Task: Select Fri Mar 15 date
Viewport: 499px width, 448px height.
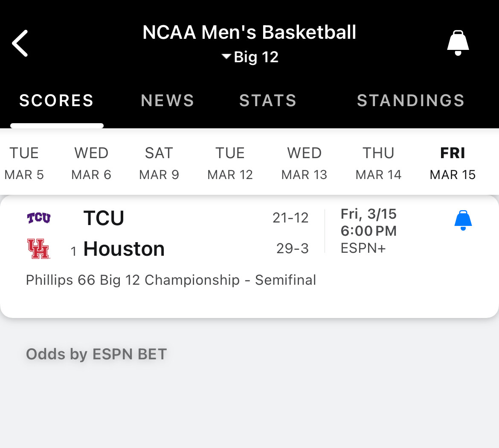Action: pos(453,163)
